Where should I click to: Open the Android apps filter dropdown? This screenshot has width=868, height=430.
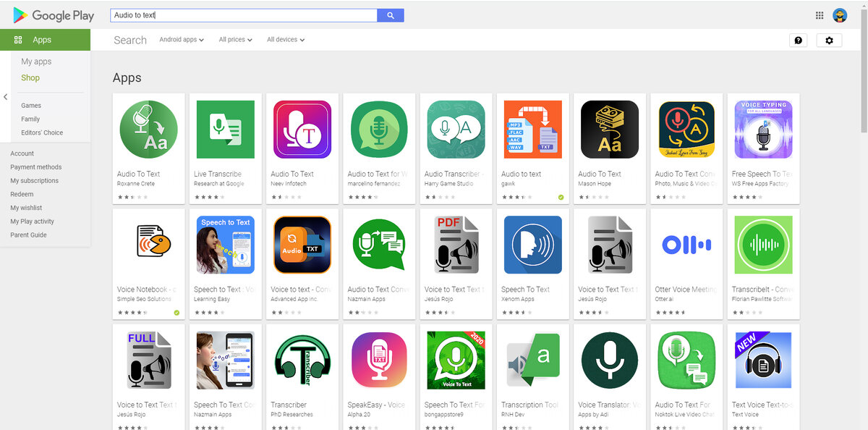[180, 40]
